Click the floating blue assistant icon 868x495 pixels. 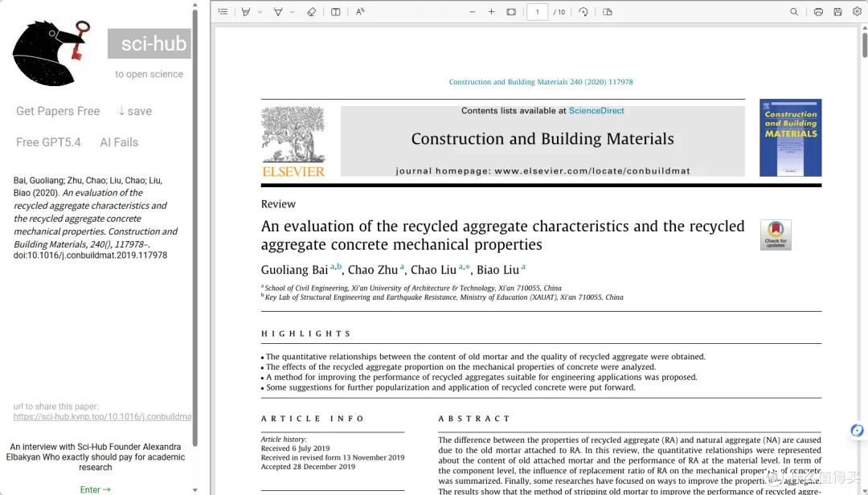coord(857,430)
